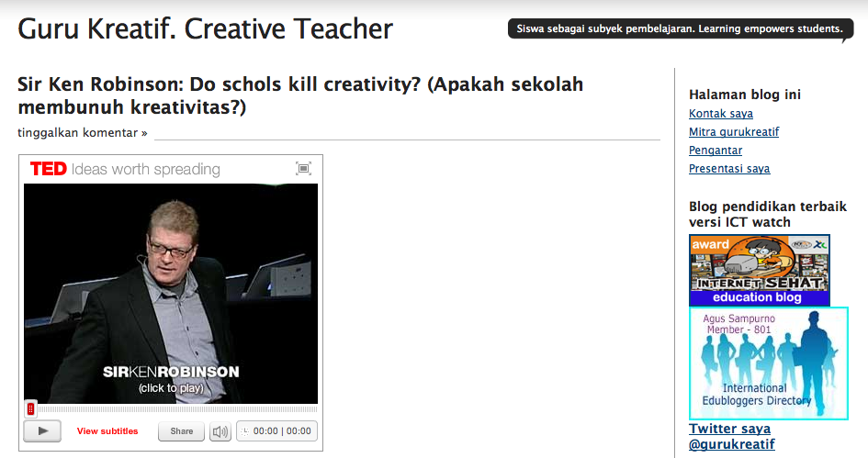Click the International Edubloggers Directory badge
Screen dimensions: 868x458
(x=769, y=363)
